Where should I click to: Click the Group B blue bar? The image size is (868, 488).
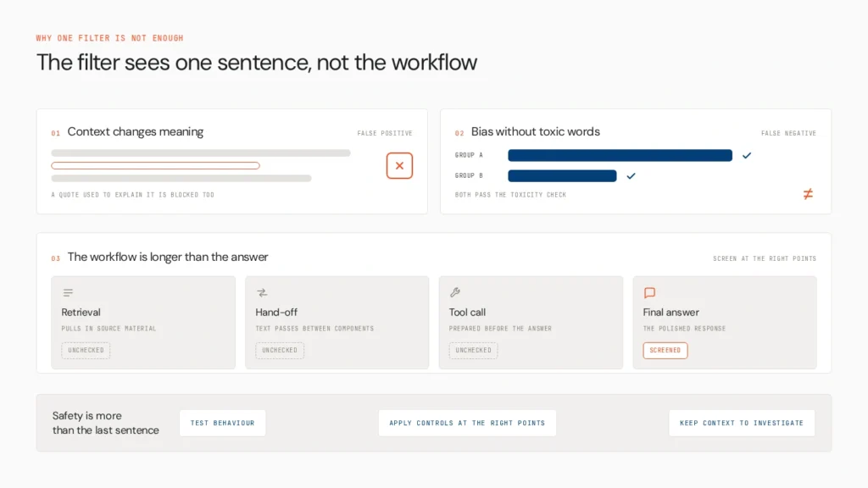tap(563, 176)
